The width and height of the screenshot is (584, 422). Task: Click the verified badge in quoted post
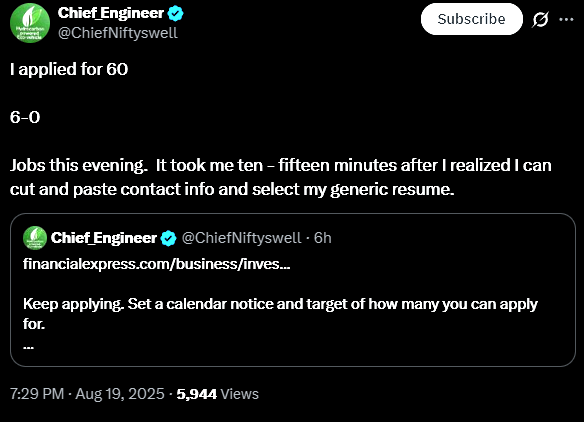[x=168, y=238]
